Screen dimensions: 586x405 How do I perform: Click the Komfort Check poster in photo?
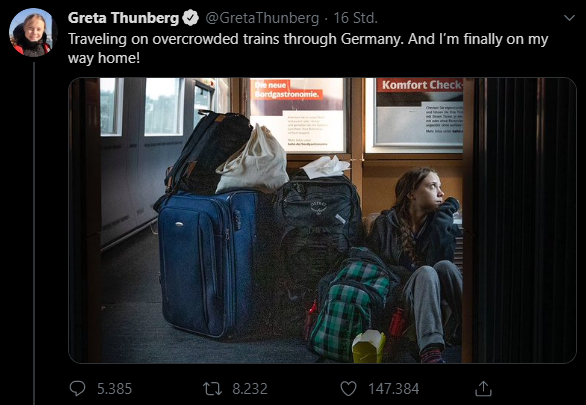pyautogui.click(x=414, y=115)
